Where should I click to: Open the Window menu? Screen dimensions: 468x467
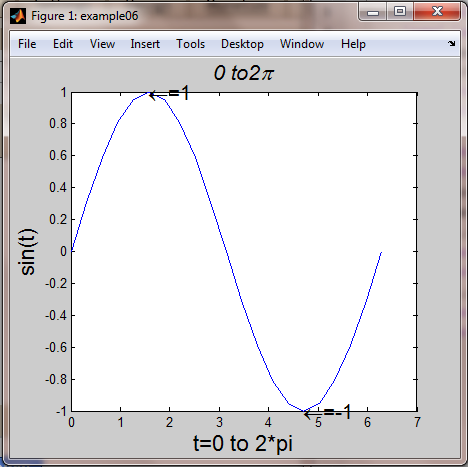click(x=302, y=44)
